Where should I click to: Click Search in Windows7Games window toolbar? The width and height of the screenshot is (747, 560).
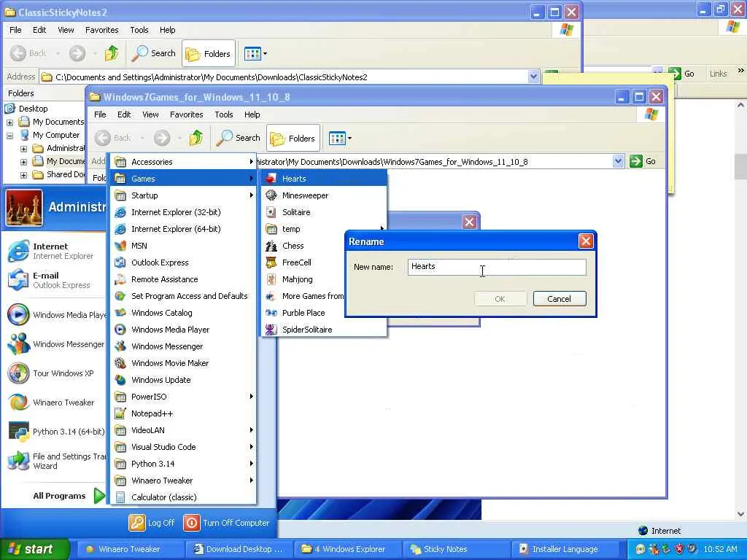tap(239, 138)
